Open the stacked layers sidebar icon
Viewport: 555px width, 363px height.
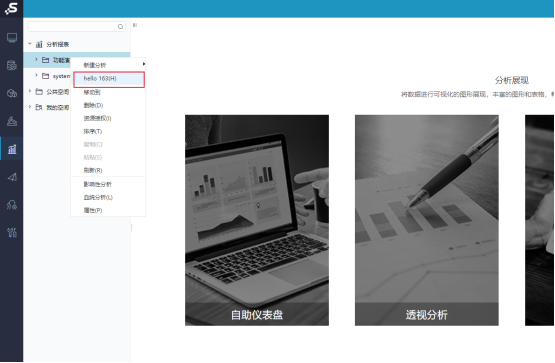[12, 121]
